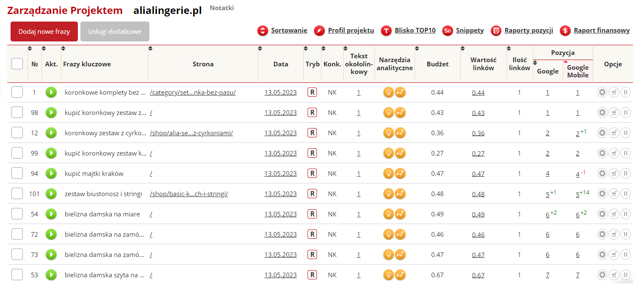Sort by Frazy kluczowe column arrows
644x287 pixels.
[63, 48]
